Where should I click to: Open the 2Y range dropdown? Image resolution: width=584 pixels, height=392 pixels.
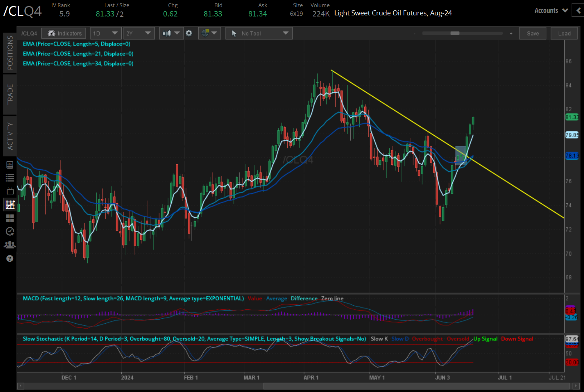pos(139,33)
